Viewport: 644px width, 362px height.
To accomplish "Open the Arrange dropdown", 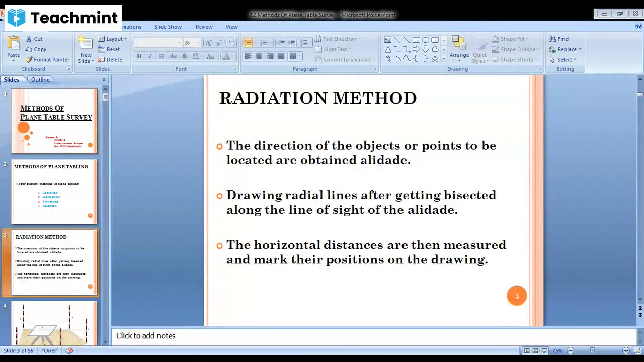I will tap(459, 49).
